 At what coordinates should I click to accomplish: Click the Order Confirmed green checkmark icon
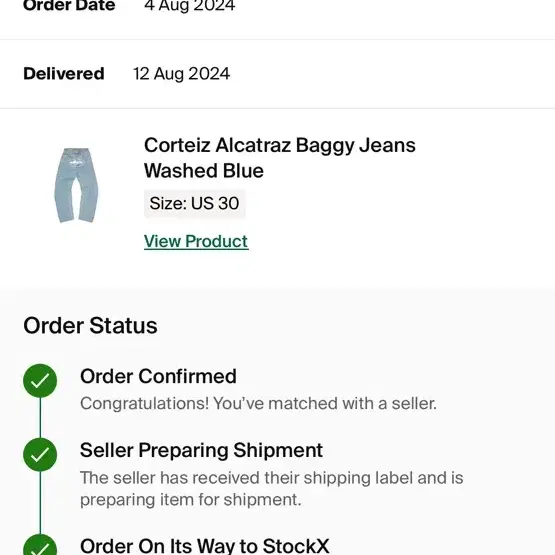[40, 381]
